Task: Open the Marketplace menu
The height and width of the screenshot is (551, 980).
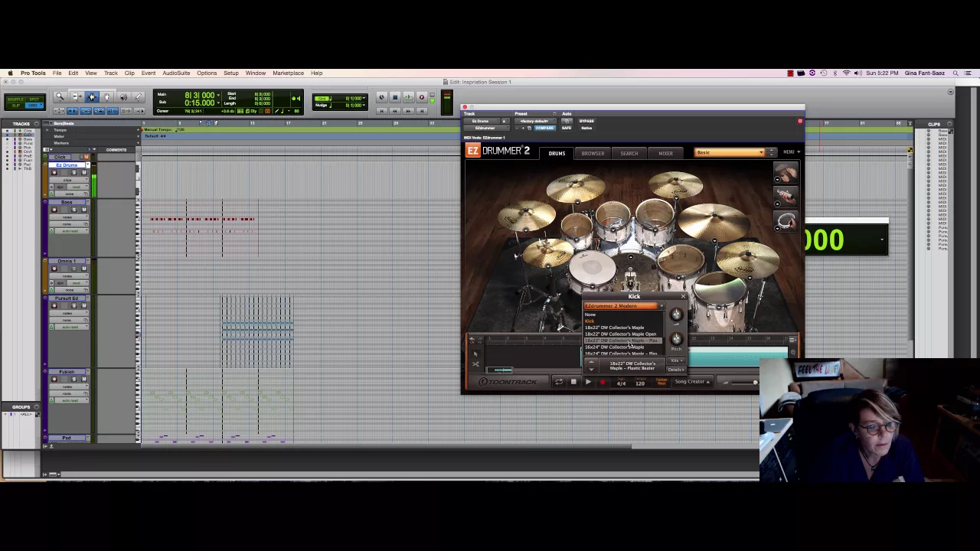Action: tap(288, 73)
